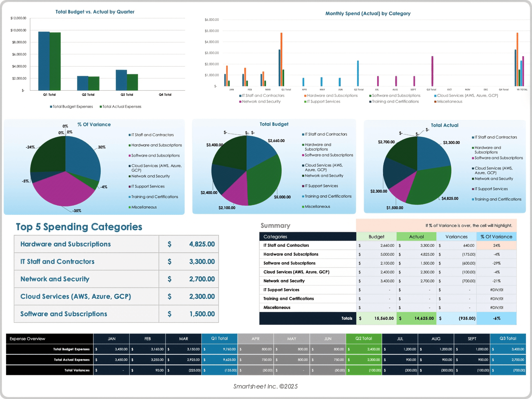Click the Training and Certifications legend icon
This screenshot has height=399, width=532.
[370, 101]
